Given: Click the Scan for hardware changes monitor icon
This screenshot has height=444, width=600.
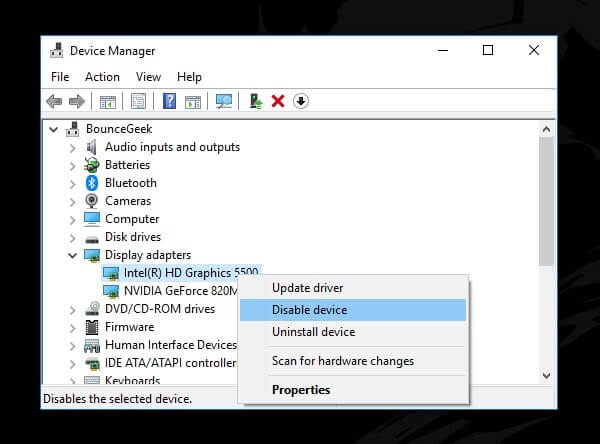Looking at the screenshot, I should click(224, 101).
